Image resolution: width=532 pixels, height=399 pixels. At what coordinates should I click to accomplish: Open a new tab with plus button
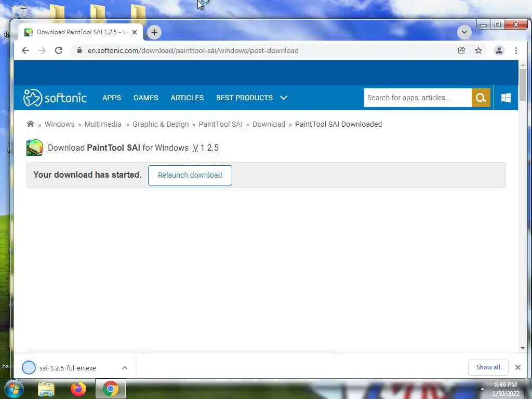[x=154, y=32]
